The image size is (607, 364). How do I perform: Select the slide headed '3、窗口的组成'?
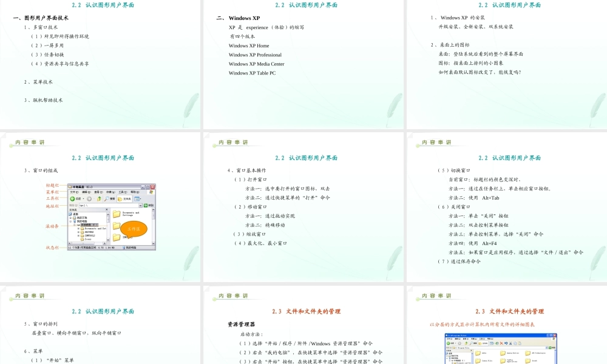pos(100,206)
